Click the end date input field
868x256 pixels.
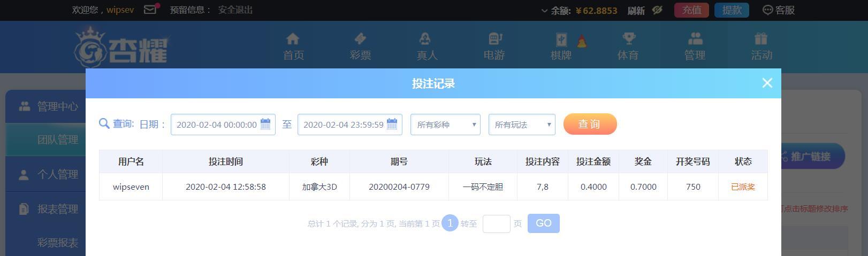pyautogui.click(x=349, y=125)
